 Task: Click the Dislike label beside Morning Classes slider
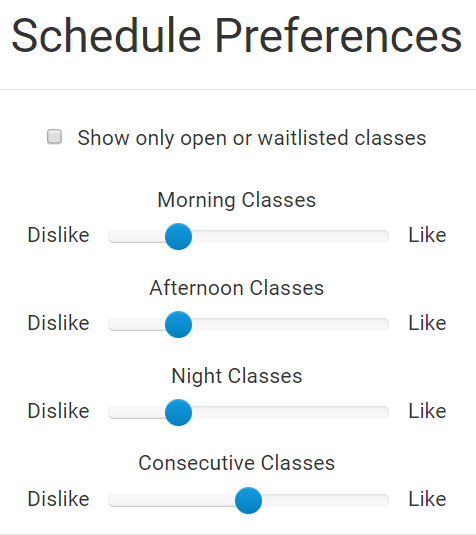(x=58, y=235)
